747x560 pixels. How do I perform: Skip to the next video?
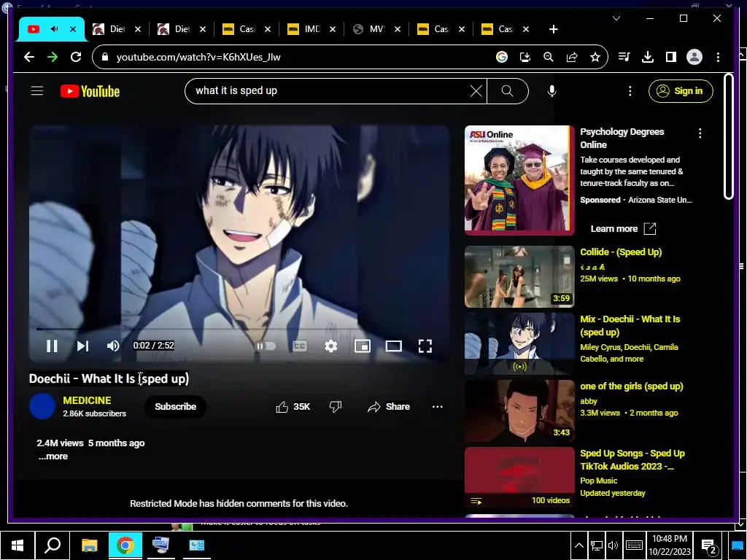pyautogui.click(x=83, y=346)
